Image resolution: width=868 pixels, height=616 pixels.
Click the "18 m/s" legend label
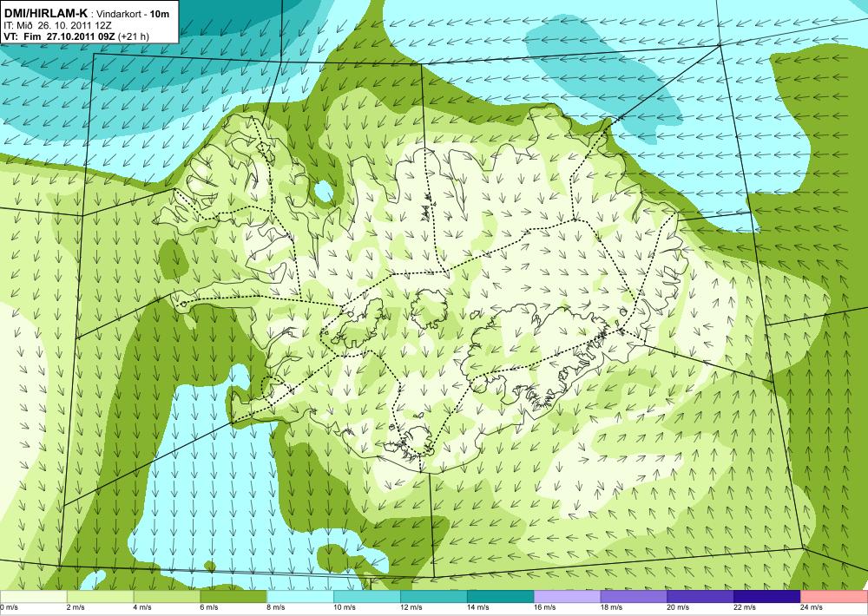(x=612, y=607)
